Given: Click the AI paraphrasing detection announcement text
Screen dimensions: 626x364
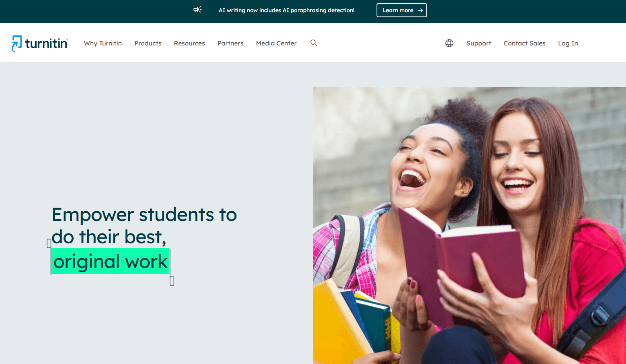Looking at the screenshot, I should coord(286,10).
